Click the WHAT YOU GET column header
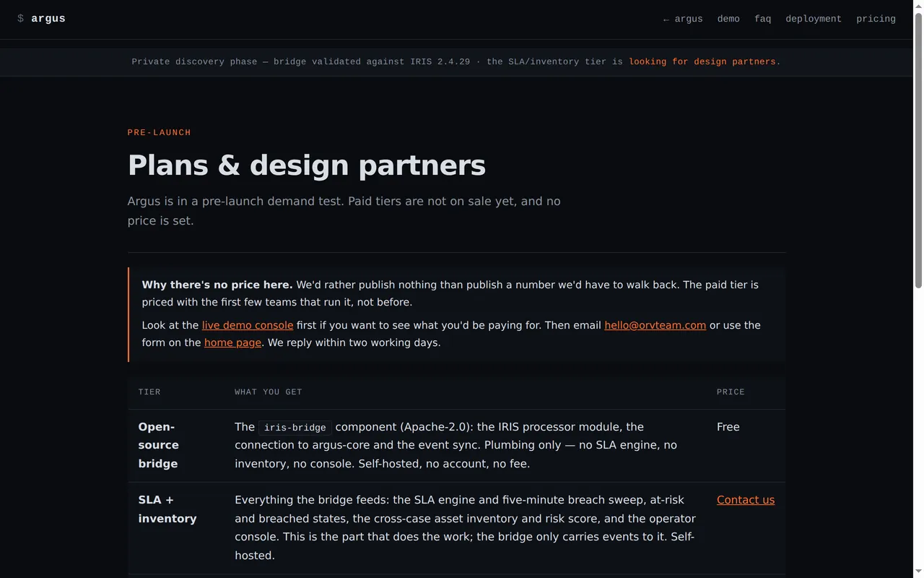This screenshot has width=924, height=578. 269,392
